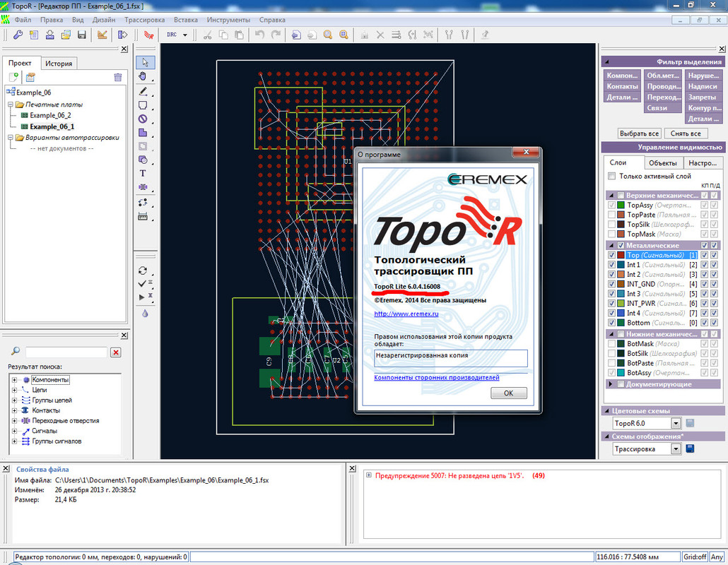Click the Top layer red color swatch
Image resolution: width=728 pixels, height=565 pixels.
coord(621,255)
